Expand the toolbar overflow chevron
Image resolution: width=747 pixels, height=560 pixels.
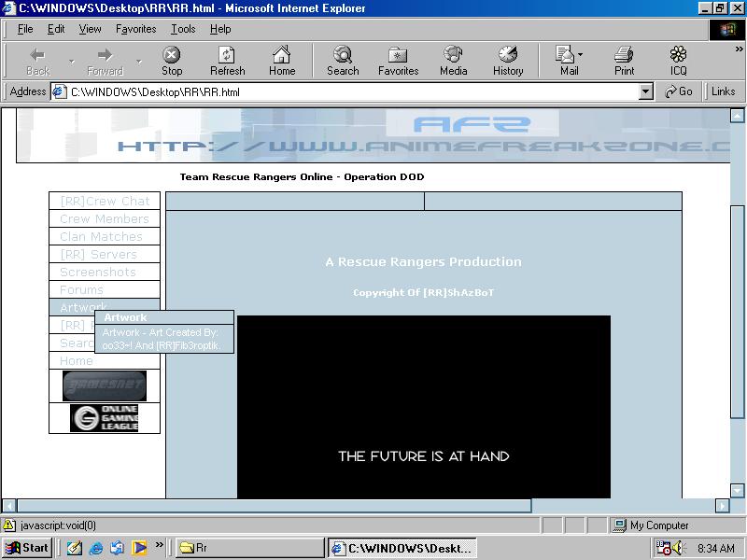(x=740, y=50)
